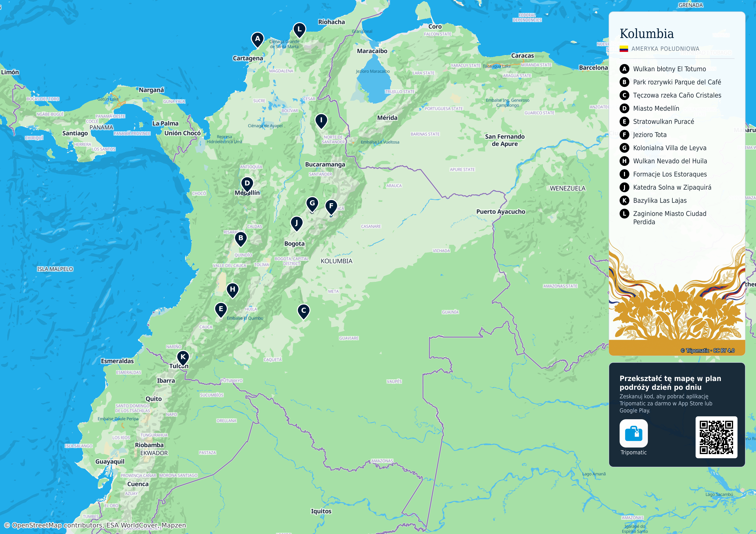Screen dimensions: 756x534
Task: Select 'Wulkan Nevado del Huila' entry
Action: 670,161
